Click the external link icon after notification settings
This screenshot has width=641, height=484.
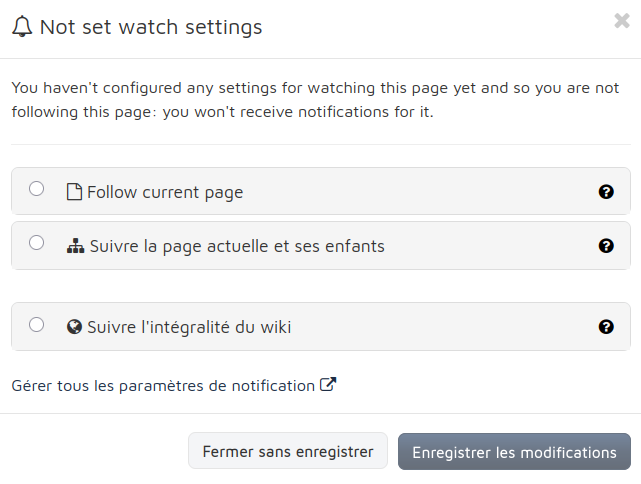pyautogui.click(x=328, y=384)
